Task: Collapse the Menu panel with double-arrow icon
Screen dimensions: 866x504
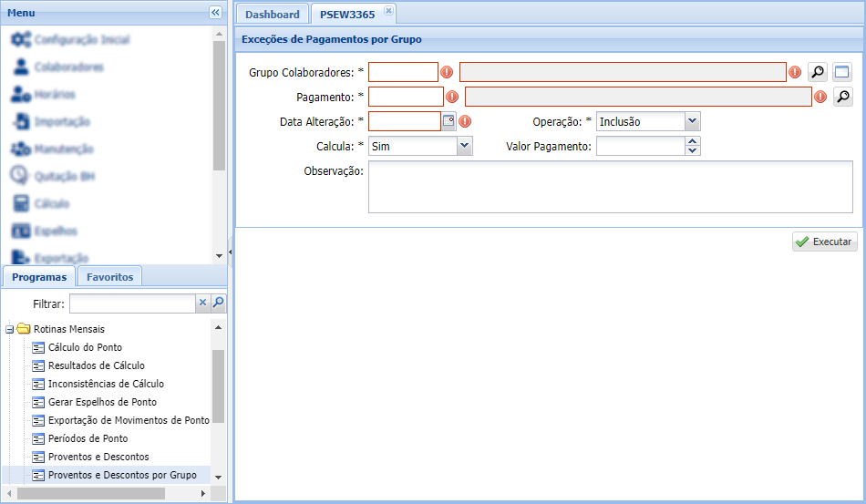Action: [x=215, y=13]
